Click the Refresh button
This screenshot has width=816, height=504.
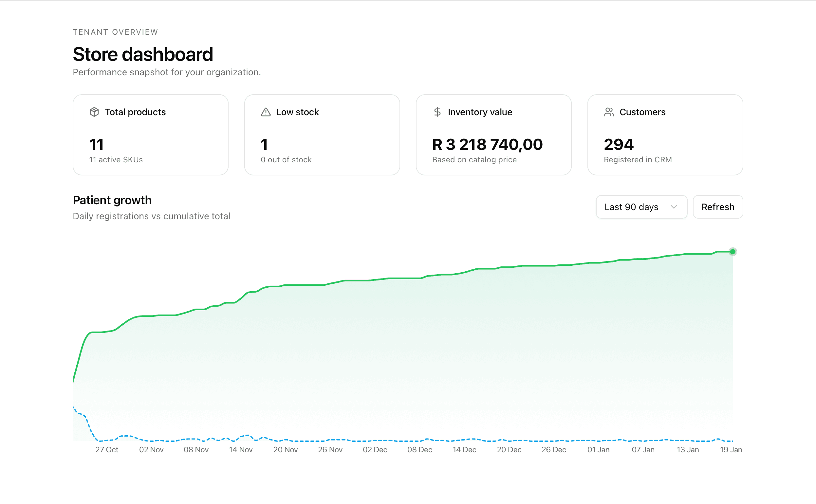click(x=718, y=207)
